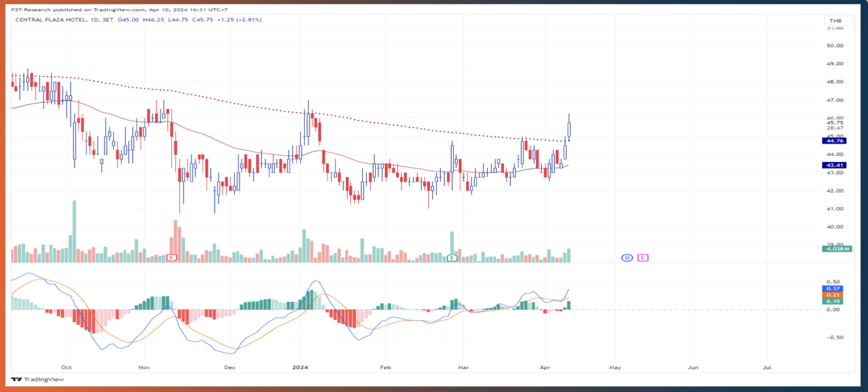Image resolution: width=868 pixels, height=392 pixels.
Task: Click the O45.00 open value
Action: [x=129, y=20]
